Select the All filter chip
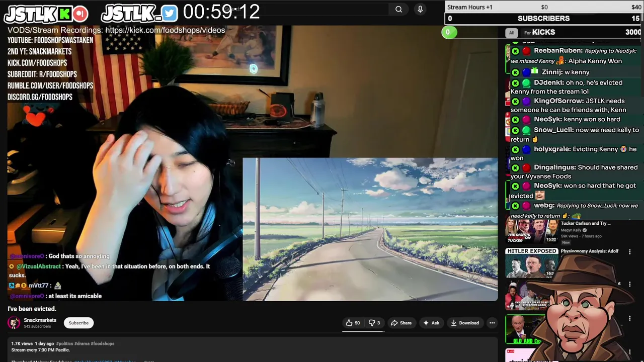The image size is (644, 362). click(x=512, y=33)
